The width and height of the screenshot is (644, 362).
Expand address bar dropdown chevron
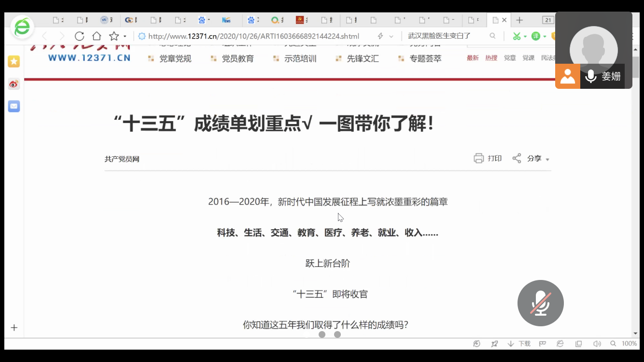(x=391, y=36)
